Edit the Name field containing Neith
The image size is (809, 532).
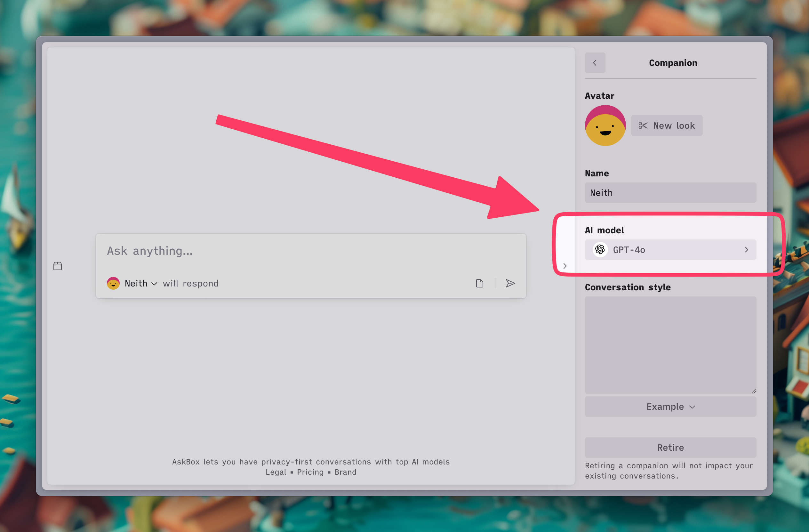[x=670, y=193]
